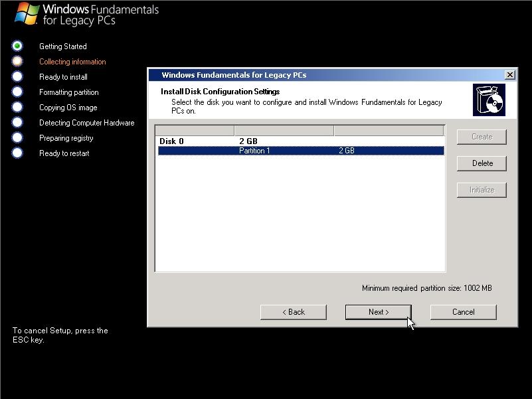
Task: Click the Getting Started step indicator
Action: [17, 46]
